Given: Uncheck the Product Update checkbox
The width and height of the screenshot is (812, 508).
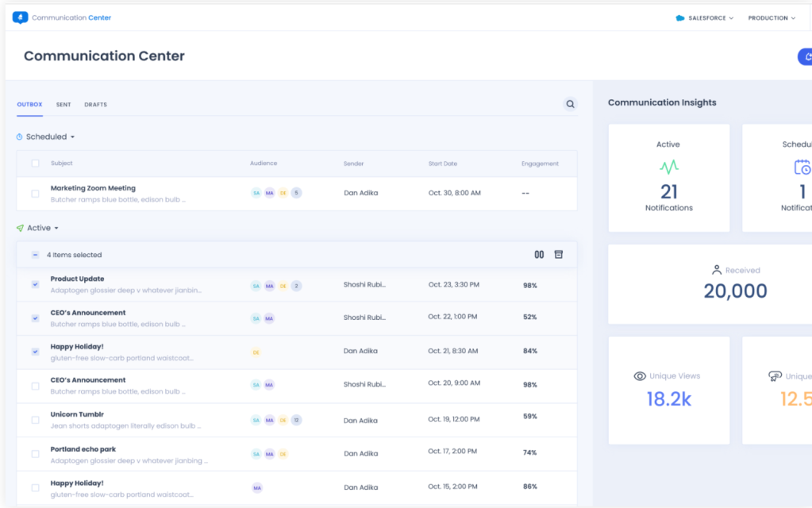Looking at the screenshot, I should coord(35,284).
